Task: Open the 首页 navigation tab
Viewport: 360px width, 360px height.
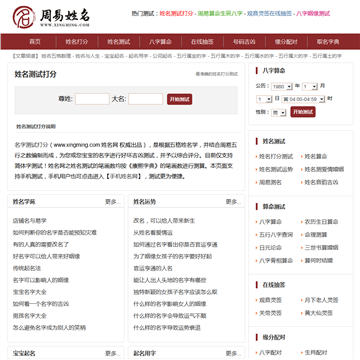Action: [35, 42]
